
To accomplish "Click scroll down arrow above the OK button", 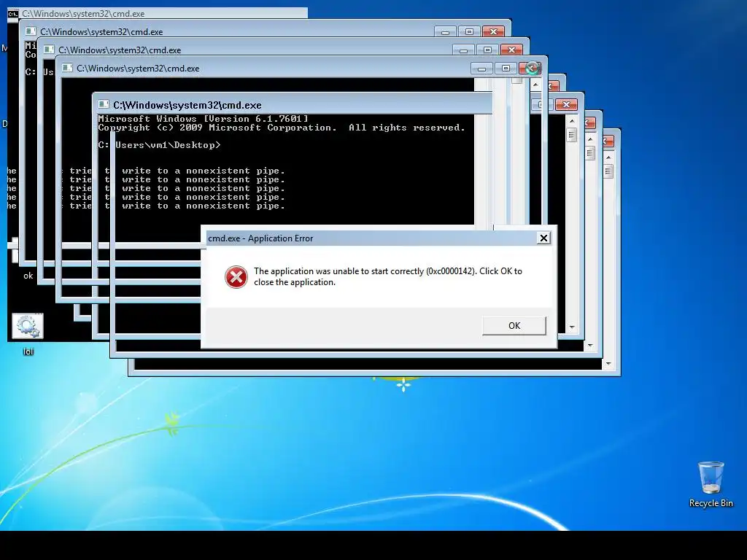I will tap(572, 327).
